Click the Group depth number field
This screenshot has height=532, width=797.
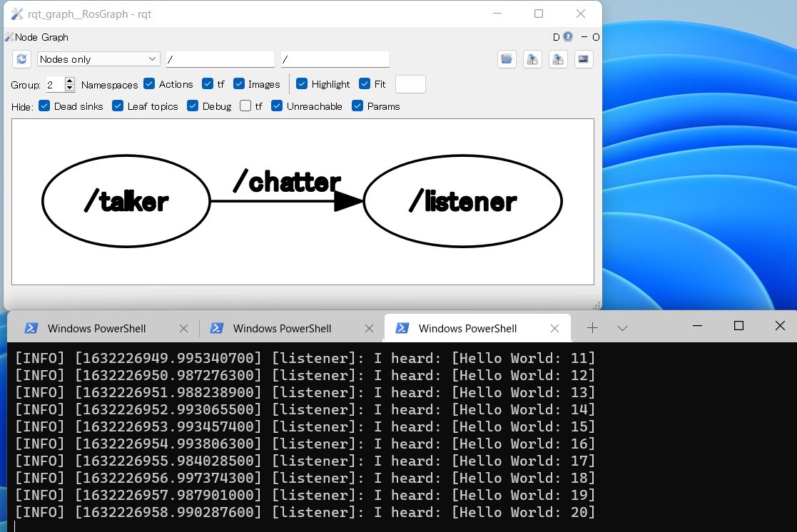(55, 84)
